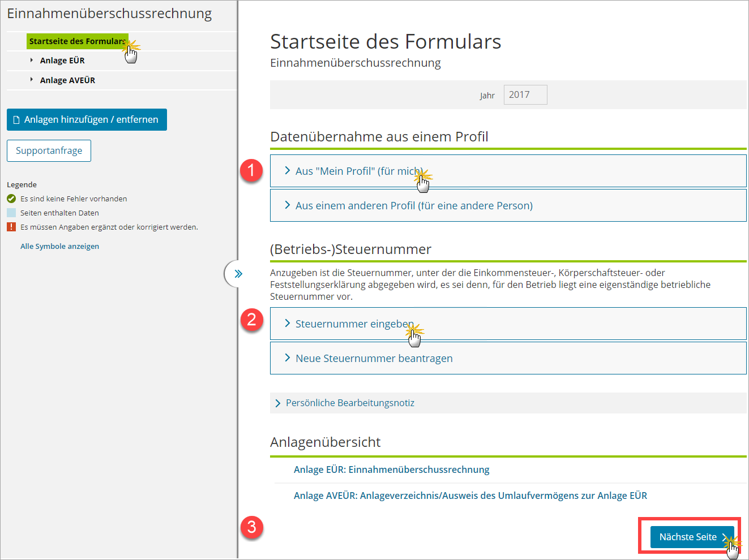749x560 pixels.
Task: Click the red exclamation legend icon
Action: click(11, 227)
